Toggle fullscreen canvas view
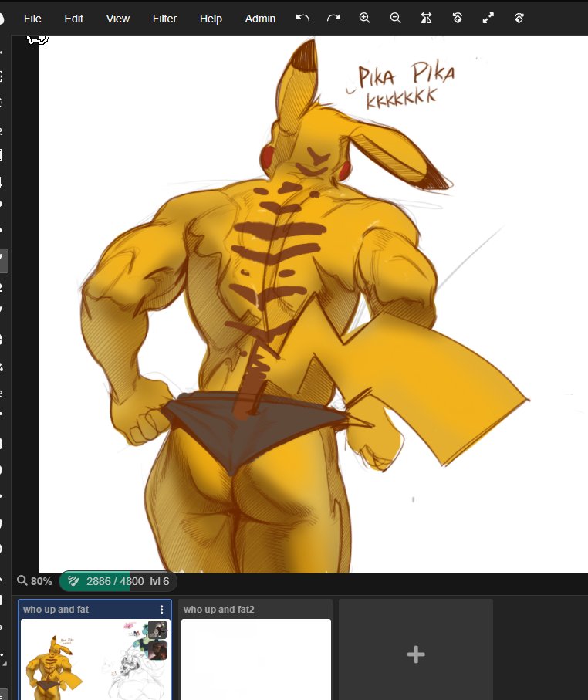The height and width of the screenshot is (700, 588). pyautogui.click(x=488, y=18)
